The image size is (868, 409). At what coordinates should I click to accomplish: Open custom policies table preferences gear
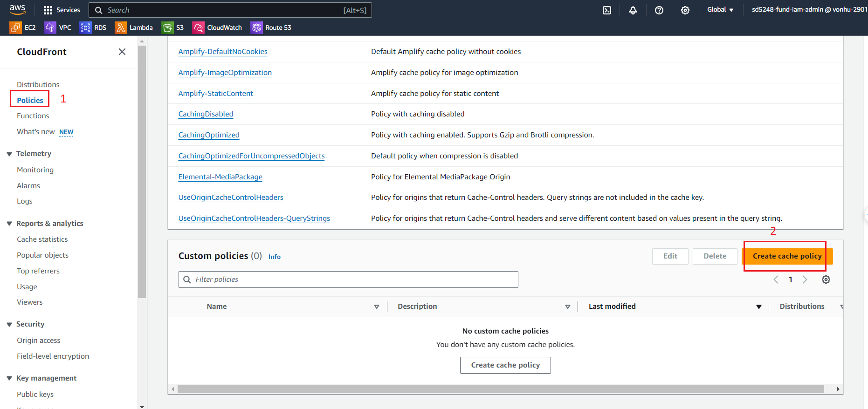tap(826, 279)
